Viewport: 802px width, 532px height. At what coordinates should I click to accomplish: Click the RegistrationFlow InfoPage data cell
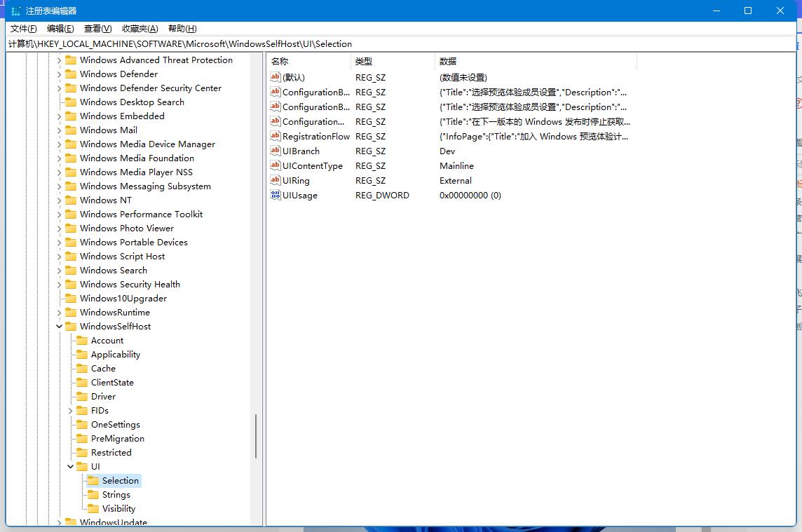tap(533, 137)
